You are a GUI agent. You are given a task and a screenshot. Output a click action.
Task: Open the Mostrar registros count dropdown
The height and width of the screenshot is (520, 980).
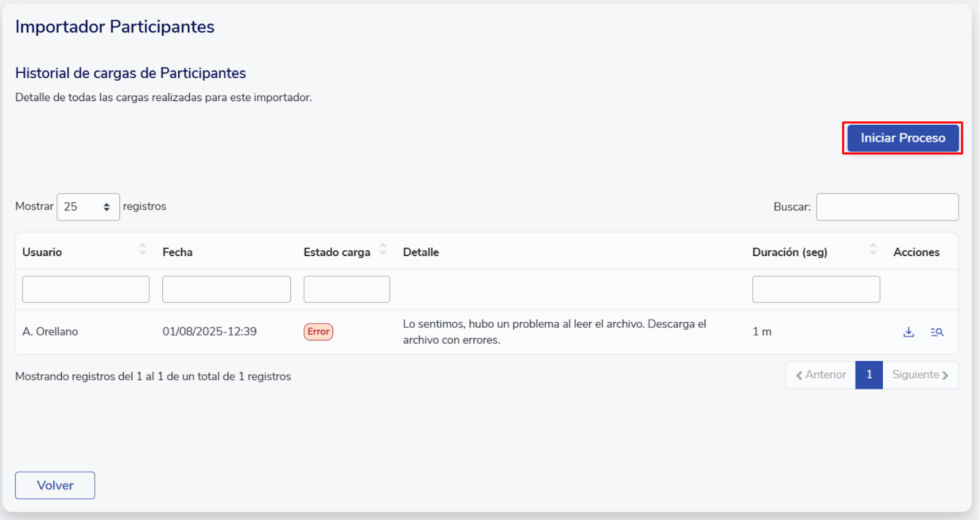point(88,207)
